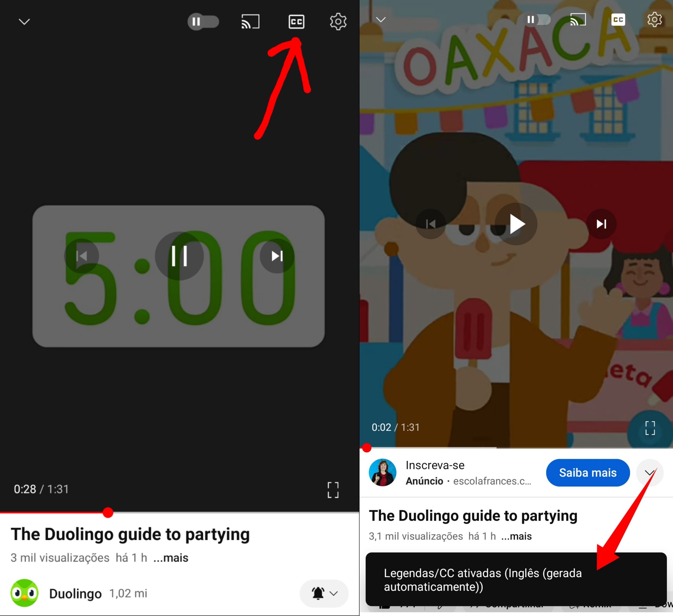Enter fullscreen in right player

point(650,428)
